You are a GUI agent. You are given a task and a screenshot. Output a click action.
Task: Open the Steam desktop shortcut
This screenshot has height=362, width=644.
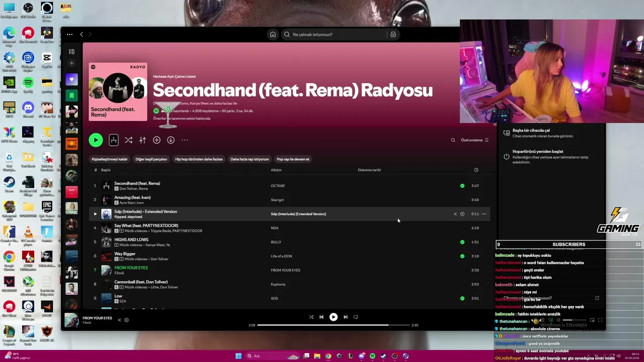pyautogui.click(x=9, y=184)
